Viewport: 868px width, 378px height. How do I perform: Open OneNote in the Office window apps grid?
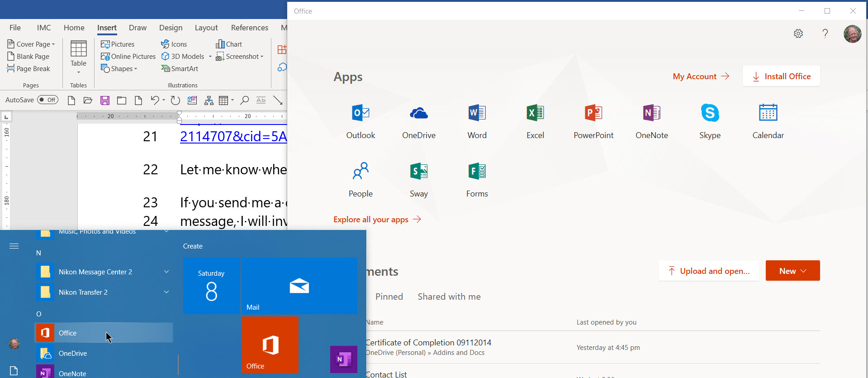coord(652,122)
